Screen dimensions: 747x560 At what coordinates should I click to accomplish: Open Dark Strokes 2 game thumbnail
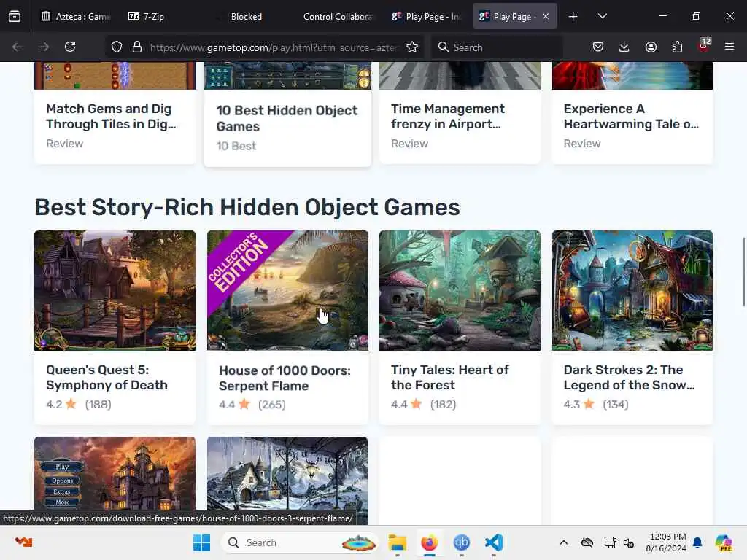coord(632,290)
